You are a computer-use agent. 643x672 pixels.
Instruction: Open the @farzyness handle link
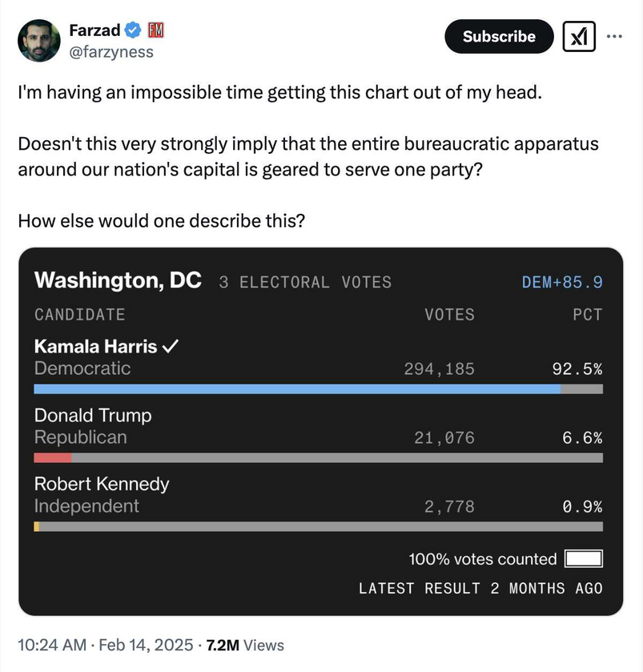(111, 52)
